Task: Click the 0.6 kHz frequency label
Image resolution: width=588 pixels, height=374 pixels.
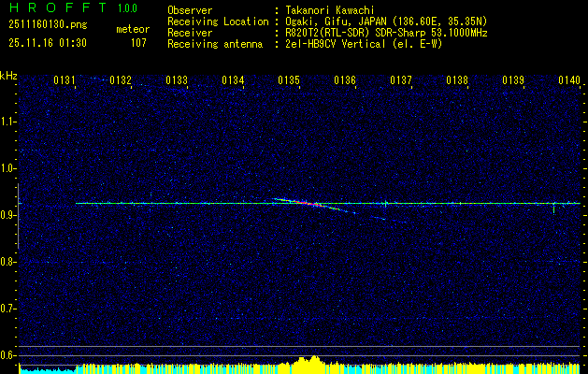Action: tap(8, 354)
